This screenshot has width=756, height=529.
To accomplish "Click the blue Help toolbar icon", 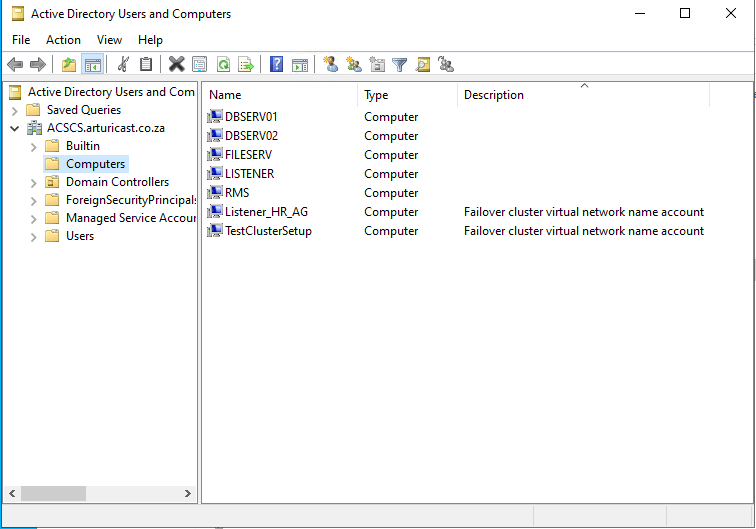I will (x=277, y=65).
